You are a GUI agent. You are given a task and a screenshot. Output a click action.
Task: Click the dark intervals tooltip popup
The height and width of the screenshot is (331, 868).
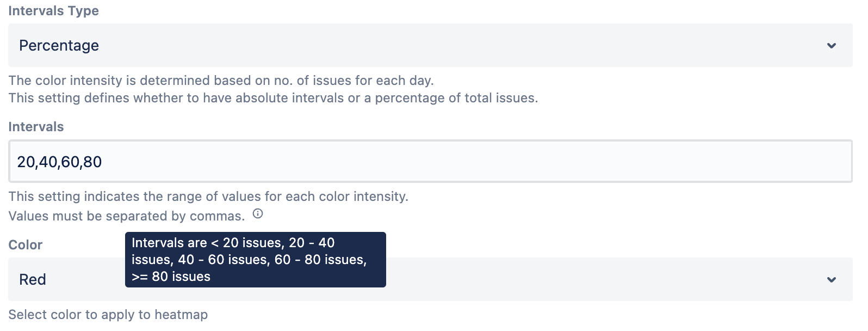(x=255, y=260)
